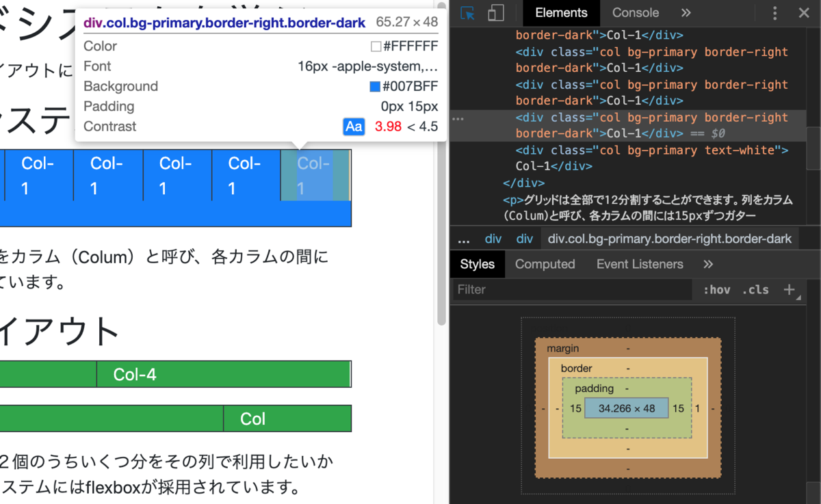The height and width of the screenshot is (504, 821).
Task: Switch to the Console tab
Action: [x=635, y=13]
